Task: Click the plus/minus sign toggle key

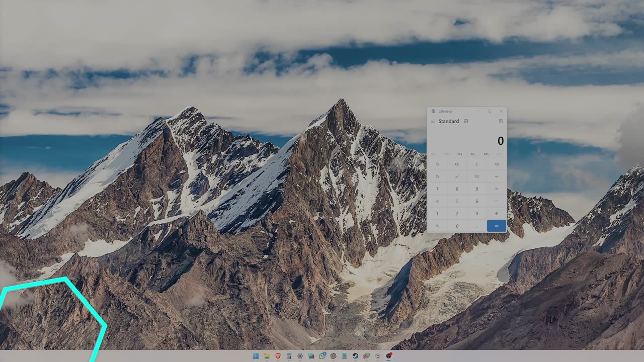Action: [437, 226]
